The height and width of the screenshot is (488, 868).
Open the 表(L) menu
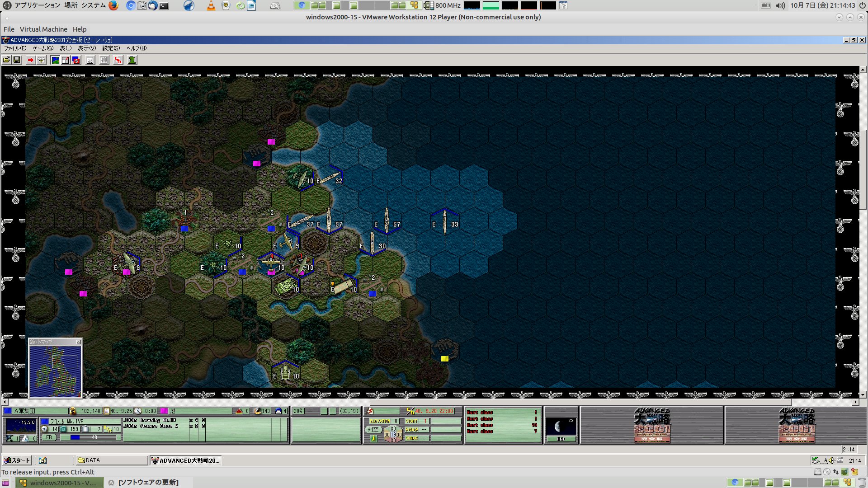pyautogui.click(x=66, y=48)
